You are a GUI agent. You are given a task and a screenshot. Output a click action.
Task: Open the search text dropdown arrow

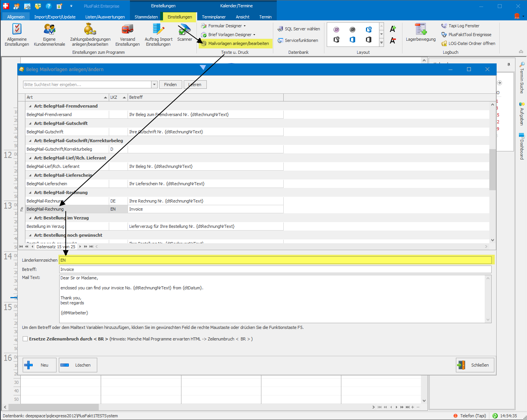[x=155, y=85]
